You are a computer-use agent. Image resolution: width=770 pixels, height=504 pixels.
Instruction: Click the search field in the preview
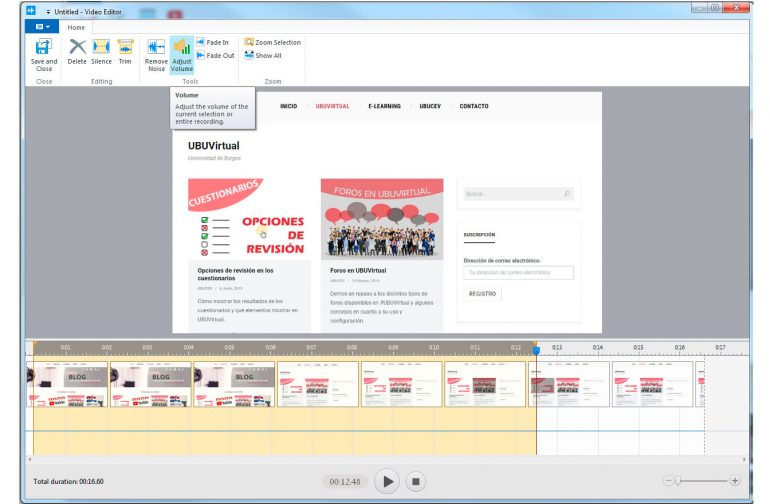tap(518, 194)
